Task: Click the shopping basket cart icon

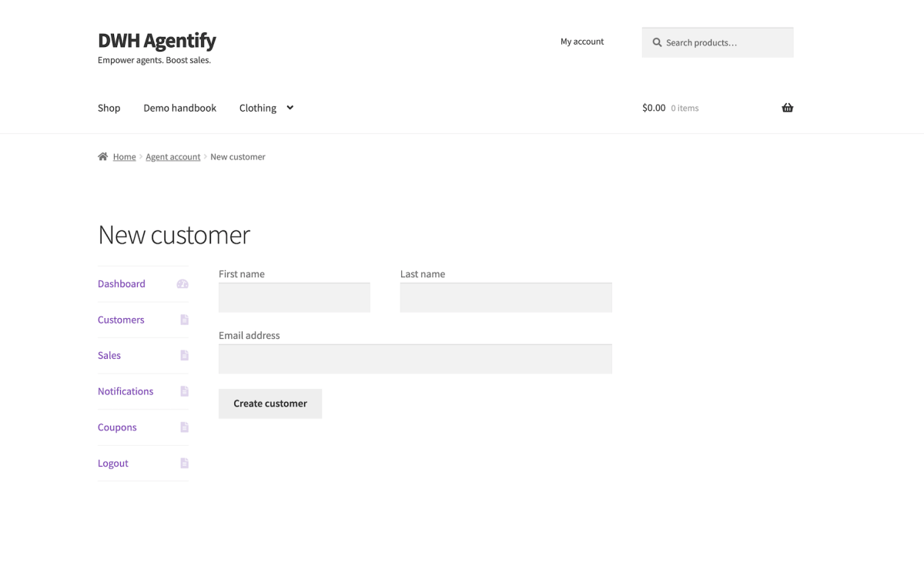Action: click(787, 108)
